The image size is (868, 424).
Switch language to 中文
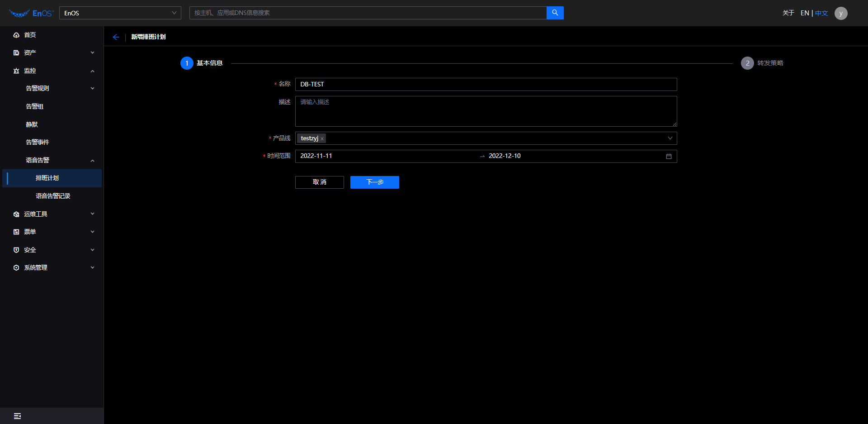(821, 13)
